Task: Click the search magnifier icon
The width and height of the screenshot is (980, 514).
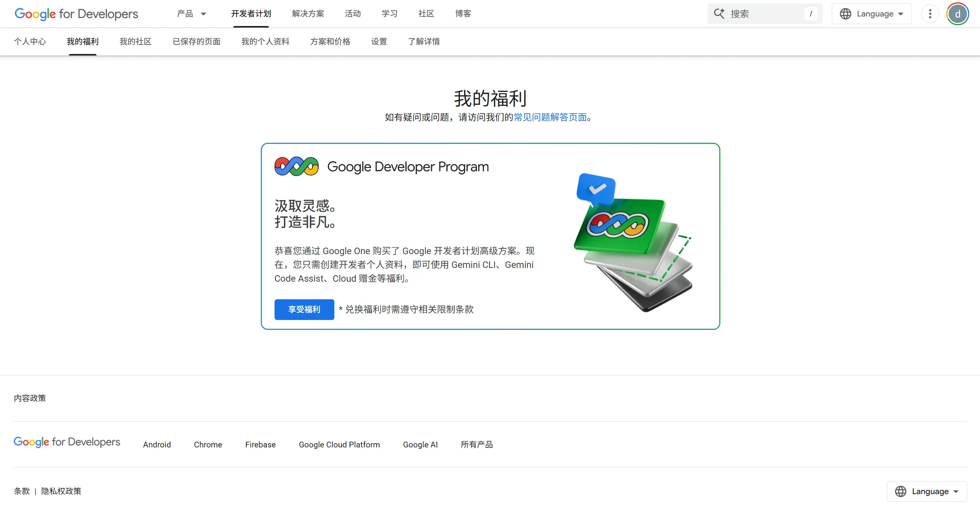Action: pos(719,13)
